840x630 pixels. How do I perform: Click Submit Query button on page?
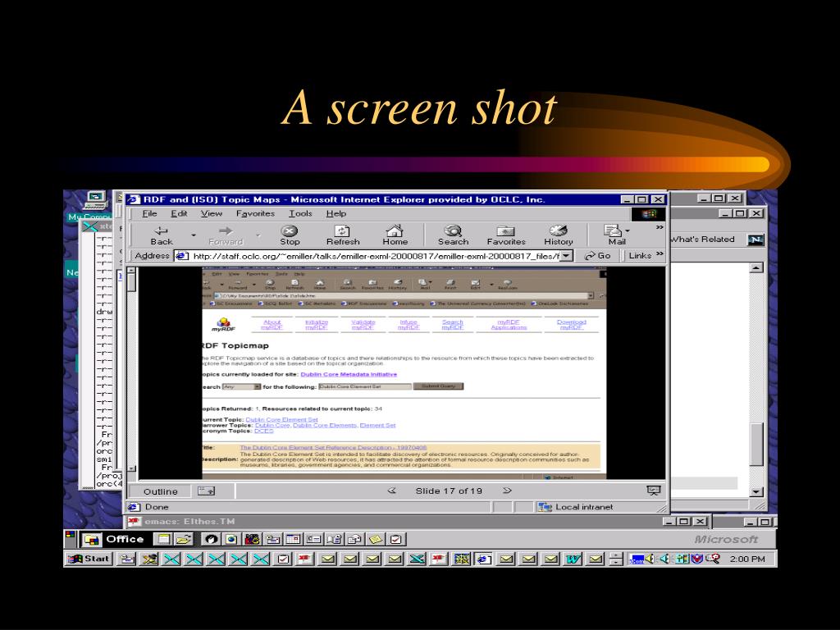click(x=438, y=386)
